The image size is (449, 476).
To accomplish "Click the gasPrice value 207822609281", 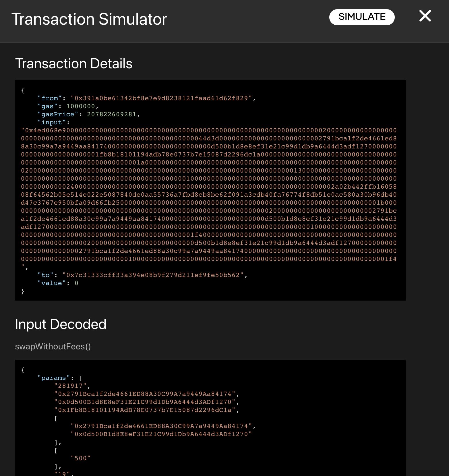I will click(x=112, y=114).
